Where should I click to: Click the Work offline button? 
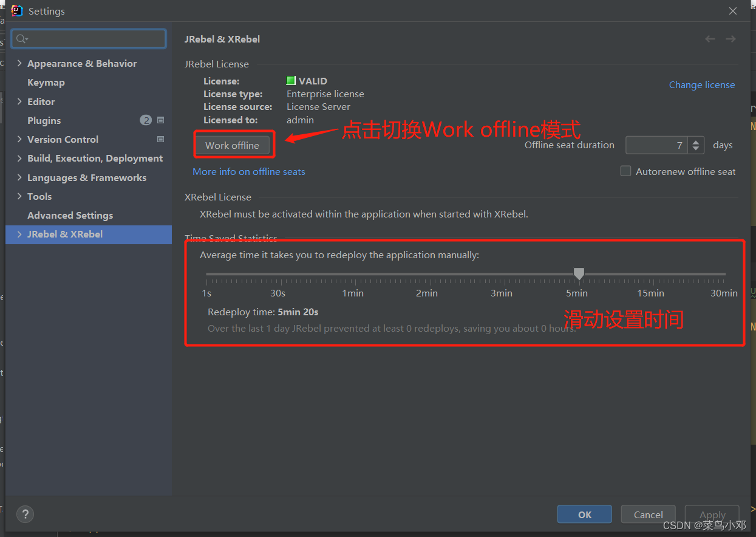(232, 145)
